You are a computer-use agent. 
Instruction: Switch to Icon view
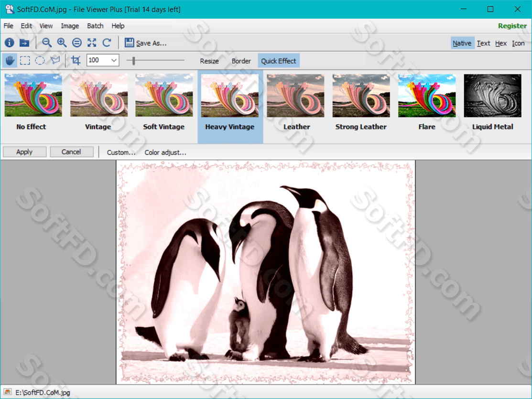click(518, 43)
